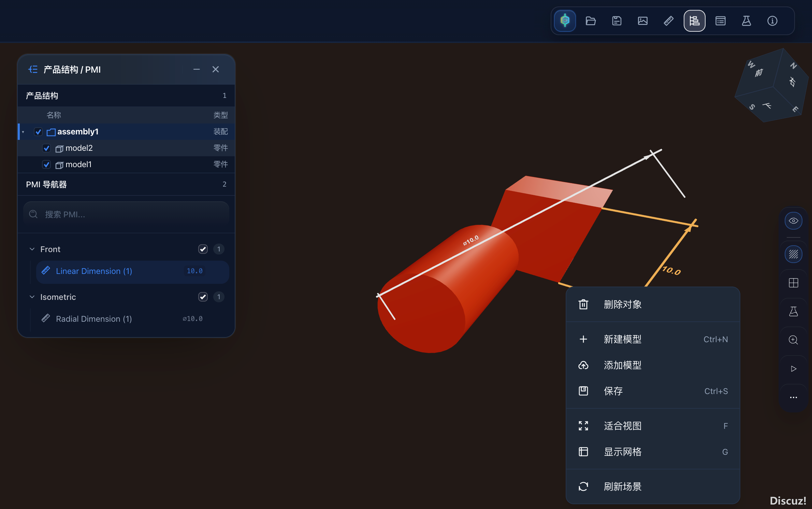The image size is (812, 509).
Task: Open the folder icon in top toolbar
Action: [591, 21]
